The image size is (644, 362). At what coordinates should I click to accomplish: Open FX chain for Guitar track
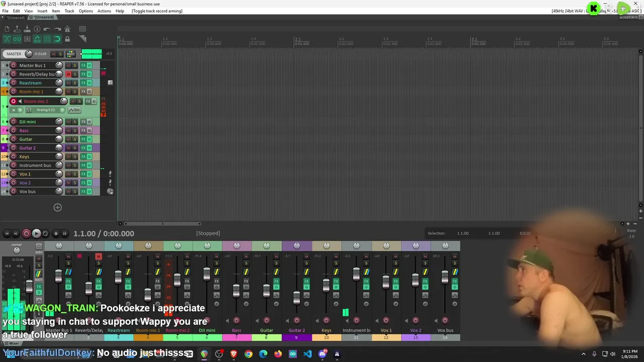tap(84, 139)
